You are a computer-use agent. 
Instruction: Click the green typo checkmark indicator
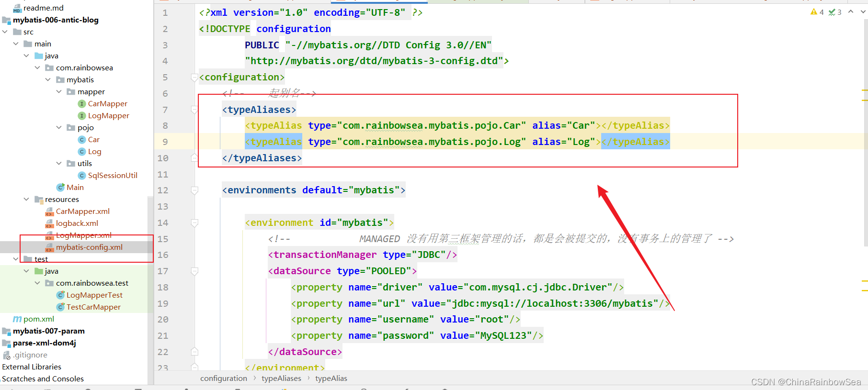[832, 12]
